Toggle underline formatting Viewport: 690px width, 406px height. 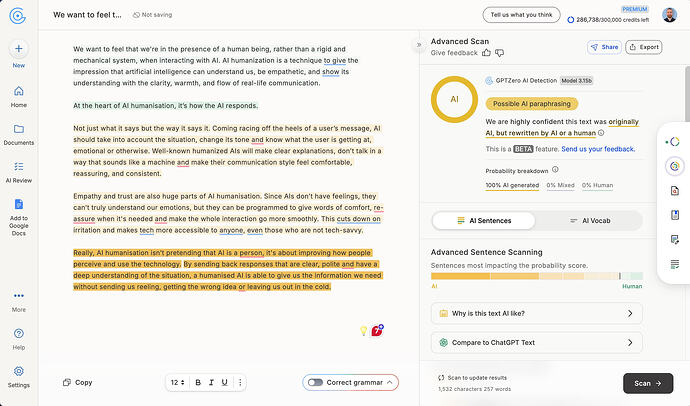[x=224, y=383]
